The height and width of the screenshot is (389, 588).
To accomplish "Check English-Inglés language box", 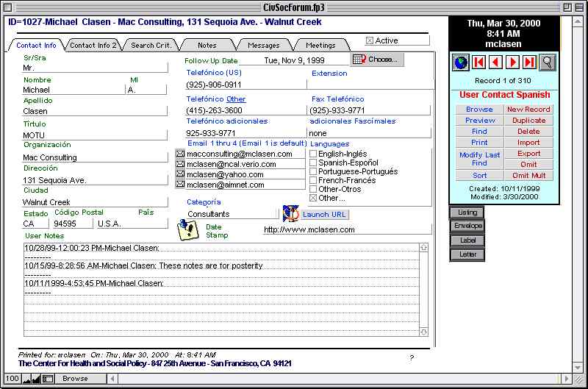I will point(313,154).
